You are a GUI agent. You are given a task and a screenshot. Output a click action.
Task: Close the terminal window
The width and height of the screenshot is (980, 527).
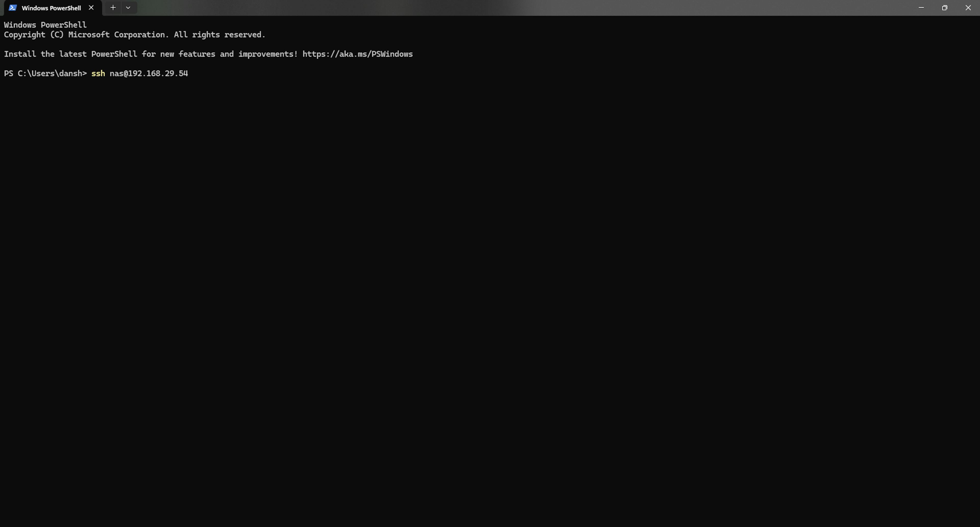point(968,8)
